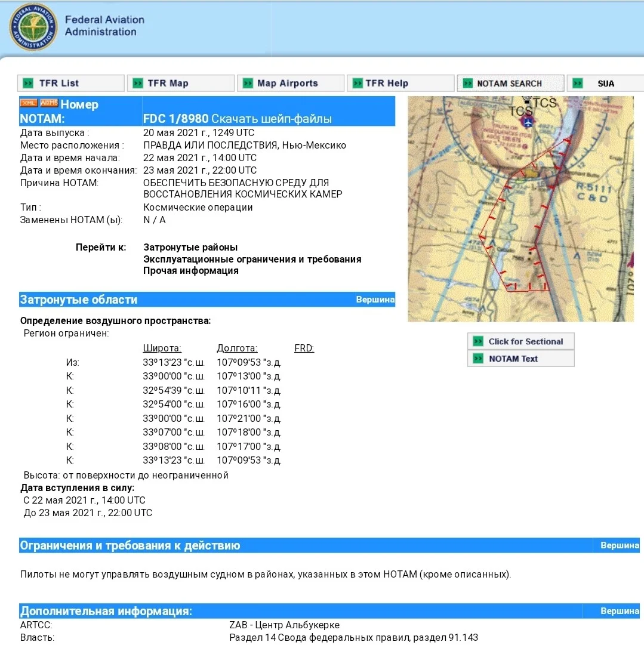Image resolution: width=644 pixels, height=645 pixels.
Task: Open the TFR List tab
Action: point(71,83)
